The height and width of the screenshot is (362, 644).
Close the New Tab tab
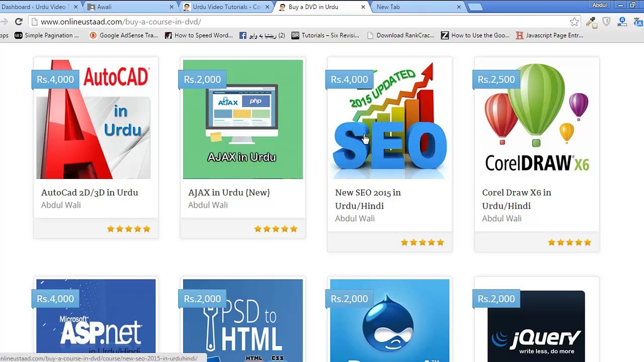click(x=459, y=7)
